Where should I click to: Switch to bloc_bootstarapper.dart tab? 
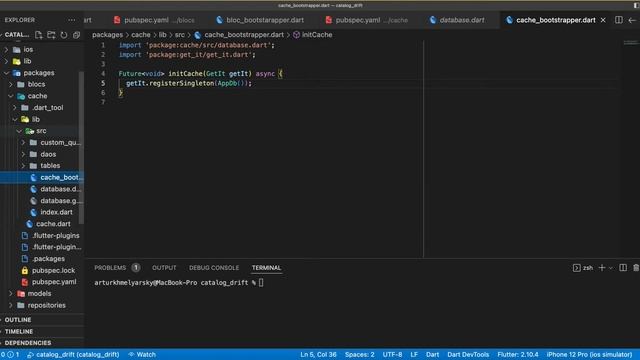click(260, 20)
